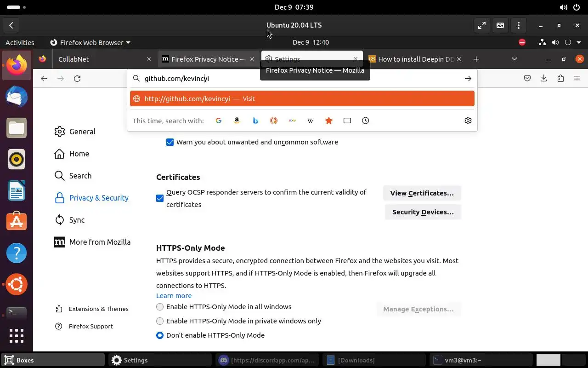Open the extensions puzzle icon
Screen dimensions: 588x368
(x=560, y=79)
